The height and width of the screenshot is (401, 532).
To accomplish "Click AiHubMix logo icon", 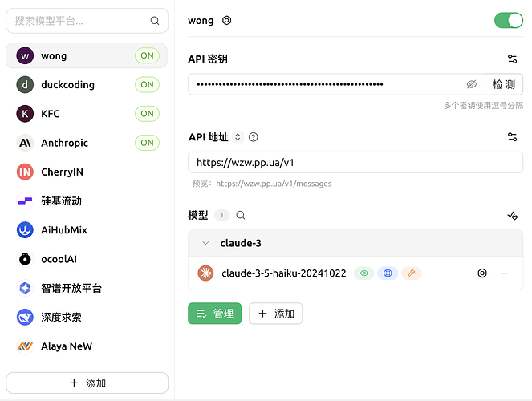I will click(25, 230).
